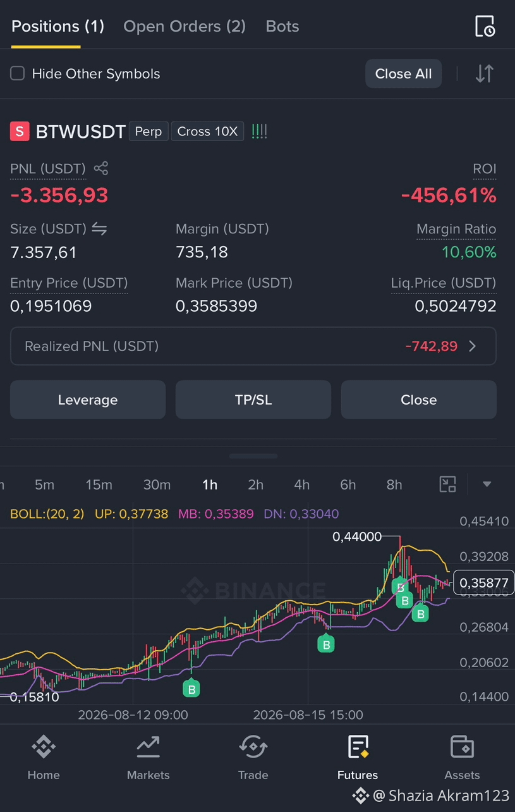
Task: Select the 5m chart interval
Action: tap(44, 484)
